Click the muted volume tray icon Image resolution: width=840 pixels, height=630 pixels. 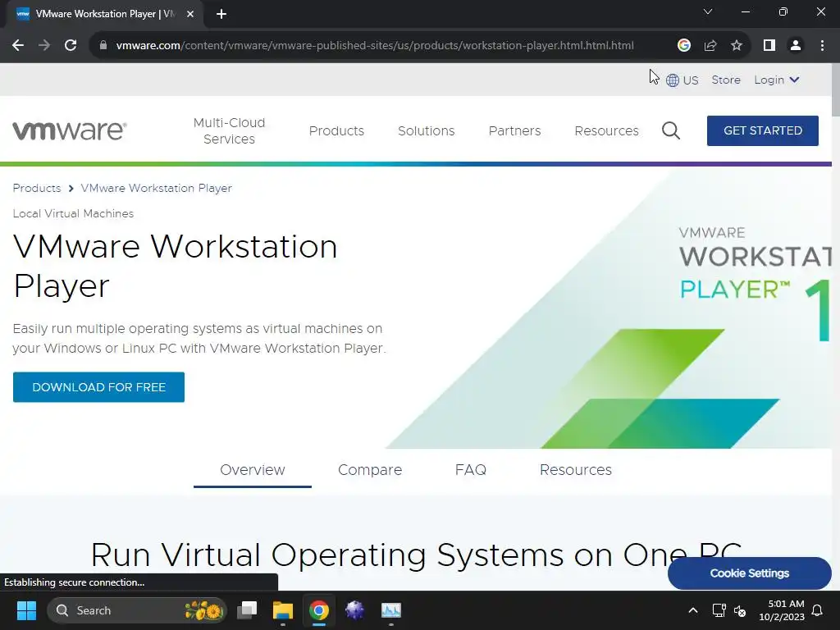tap(740, 610)
